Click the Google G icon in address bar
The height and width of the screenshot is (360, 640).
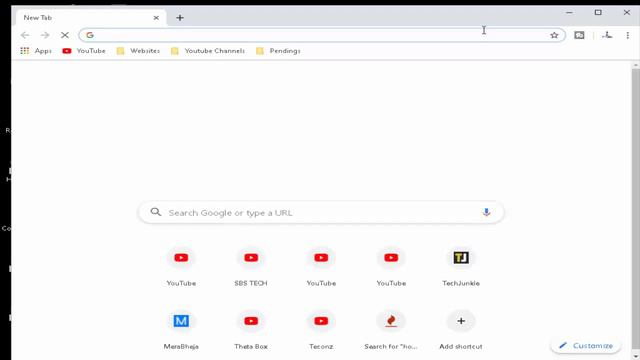click(x=90, y=35)
